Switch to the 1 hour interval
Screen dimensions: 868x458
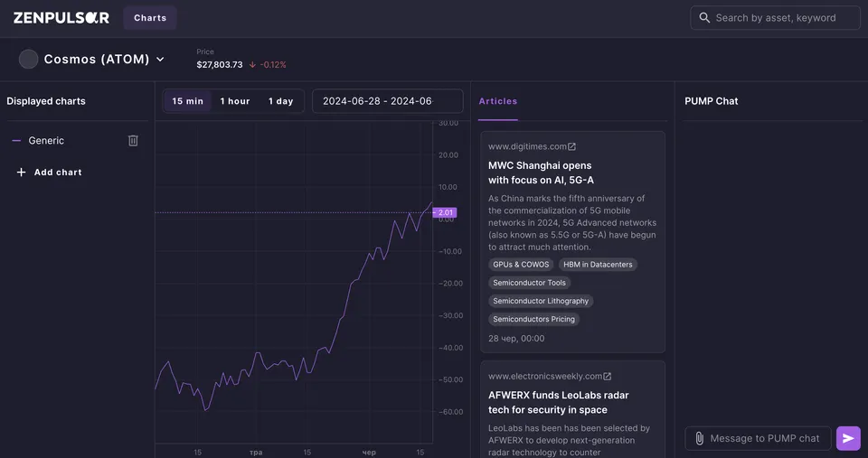point(235,101)
